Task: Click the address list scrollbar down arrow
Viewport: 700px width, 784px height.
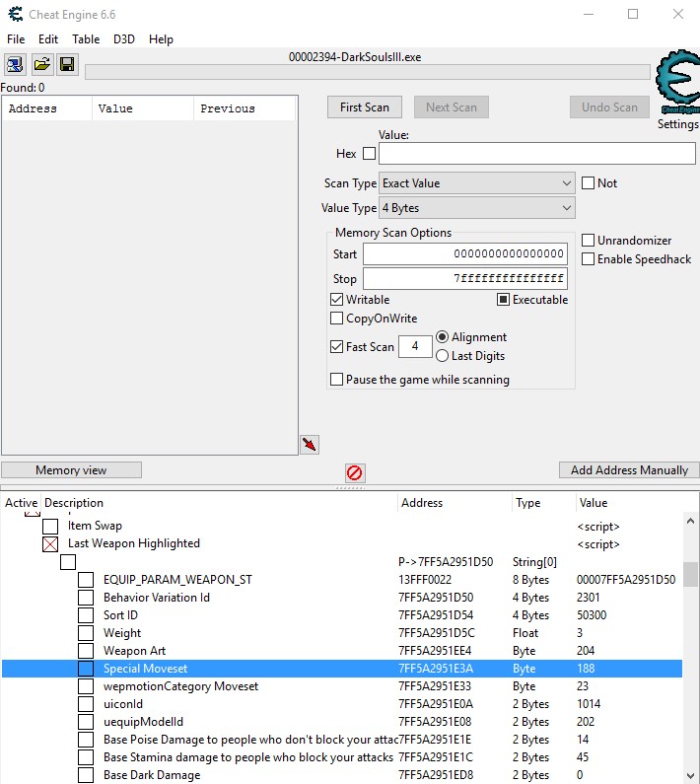Action: pyautogui.click(x=690, y=776)
